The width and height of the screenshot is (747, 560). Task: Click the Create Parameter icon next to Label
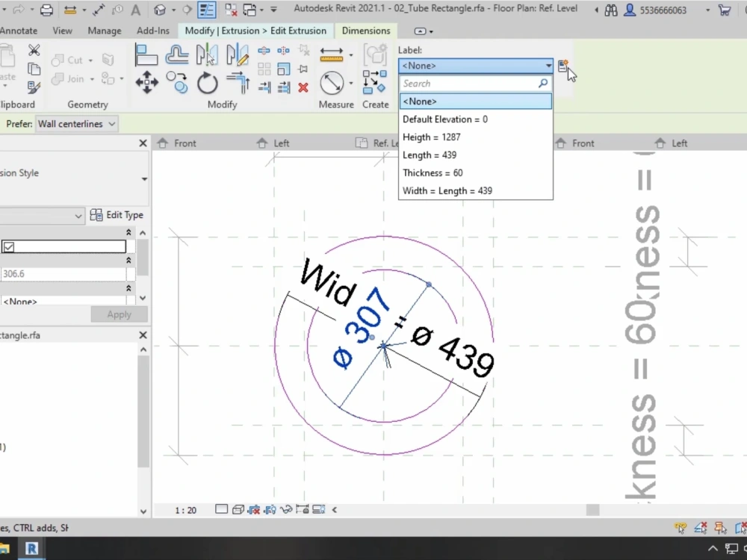click(x=562, y=66)
